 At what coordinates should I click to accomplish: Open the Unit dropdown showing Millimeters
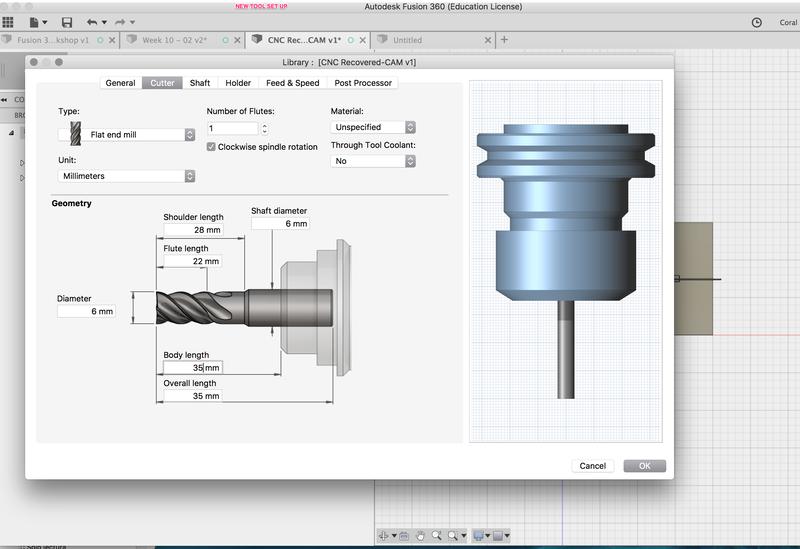(x=127, y=176)
